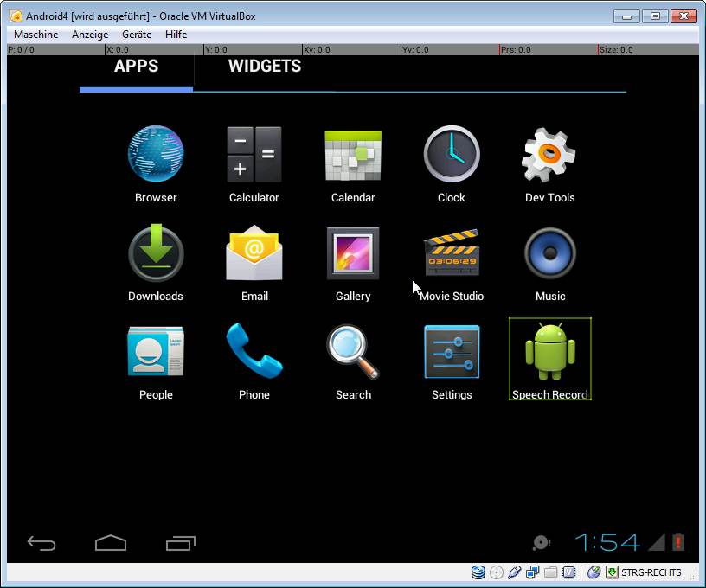Click the signal strength indicator

click(657, 542)
